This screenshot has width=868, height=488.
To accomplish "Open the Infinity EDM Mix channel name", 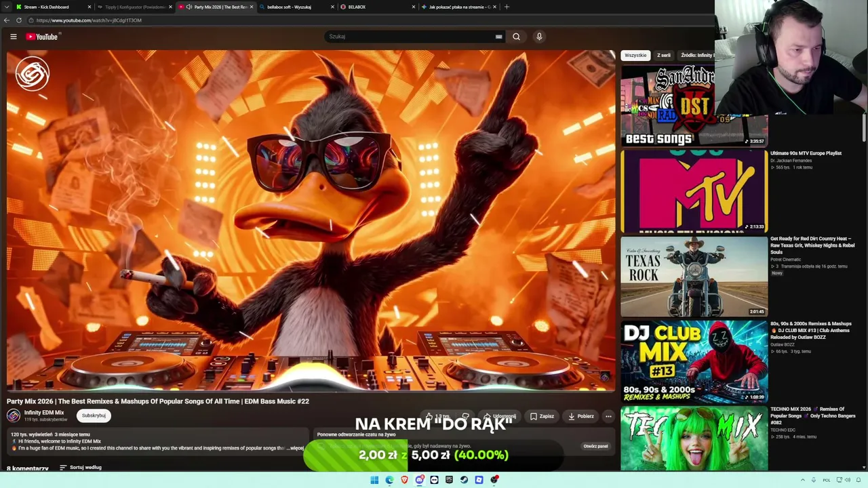I will [x=44, y=413].
